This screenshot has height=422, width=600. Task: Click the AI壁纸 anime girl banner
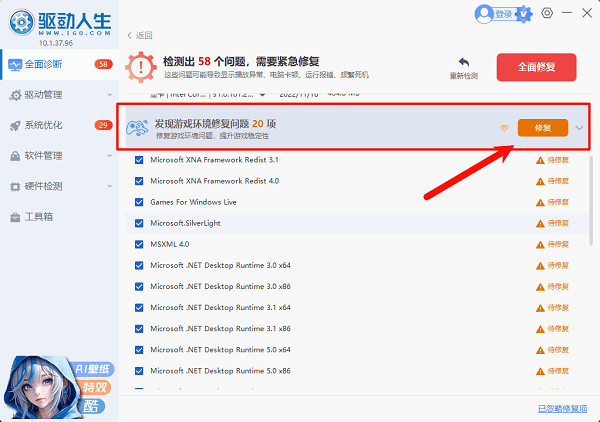pyautogui.click(x=57, y=382)
